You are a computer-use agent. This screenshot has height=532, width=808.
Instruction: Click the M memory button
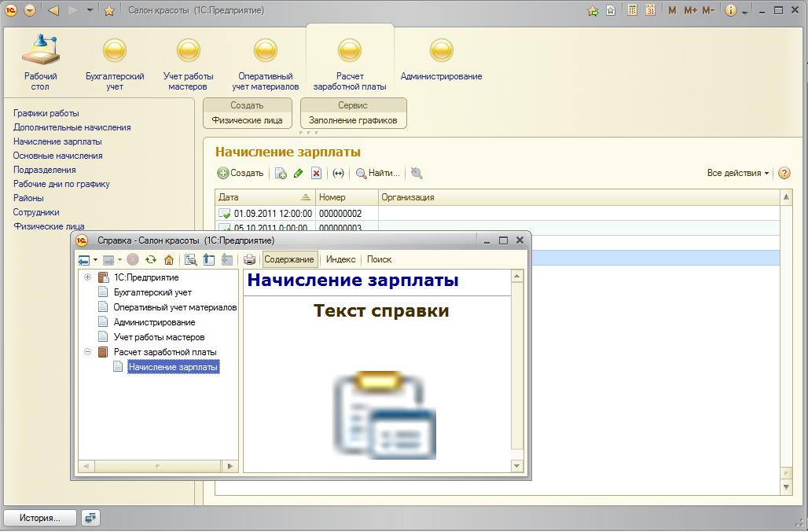click(672, 10)
